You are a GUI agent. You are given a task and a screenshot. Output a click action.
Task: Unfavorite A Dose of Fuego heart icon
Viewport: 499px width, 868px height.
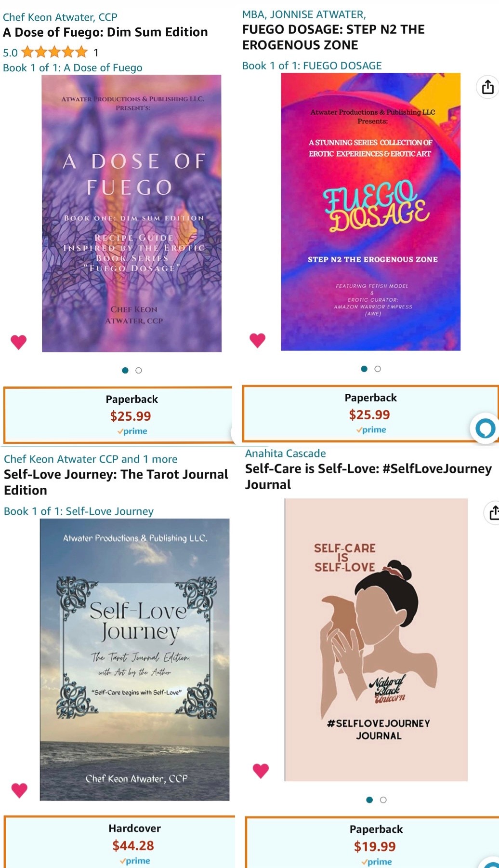click(x=19, y=342)
